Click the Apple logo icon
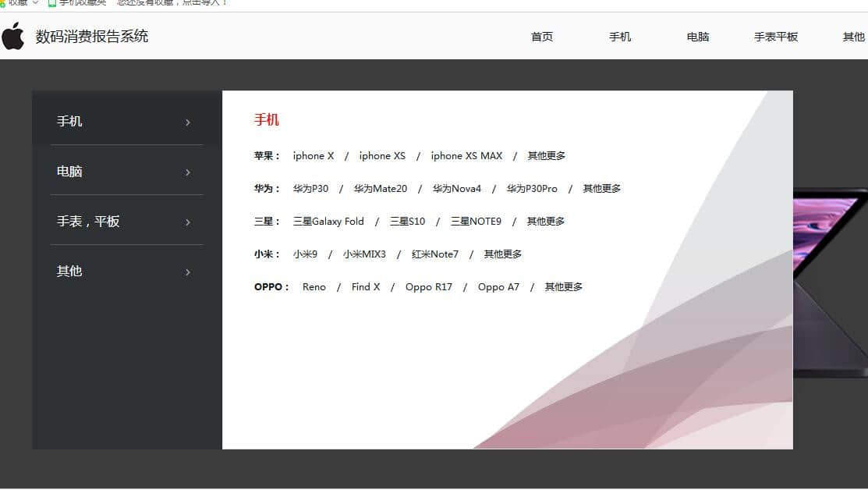Image resolution: width=868 pixels, height=490 pixels. coord(12,36)
